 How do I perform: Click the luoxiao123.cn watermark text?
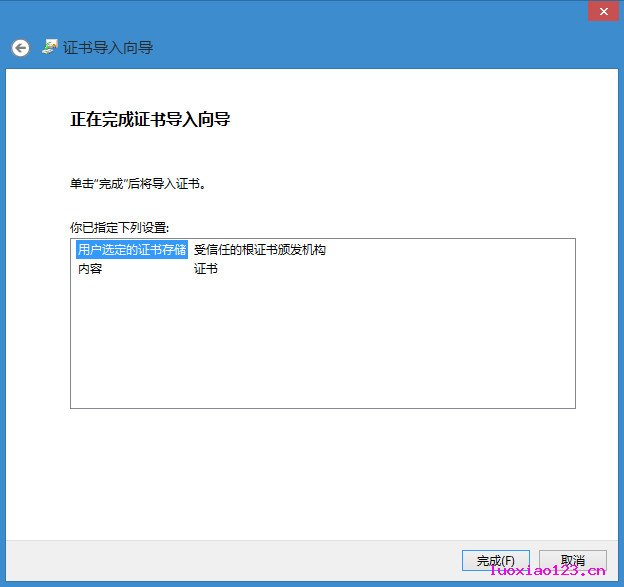coord(548,573)
